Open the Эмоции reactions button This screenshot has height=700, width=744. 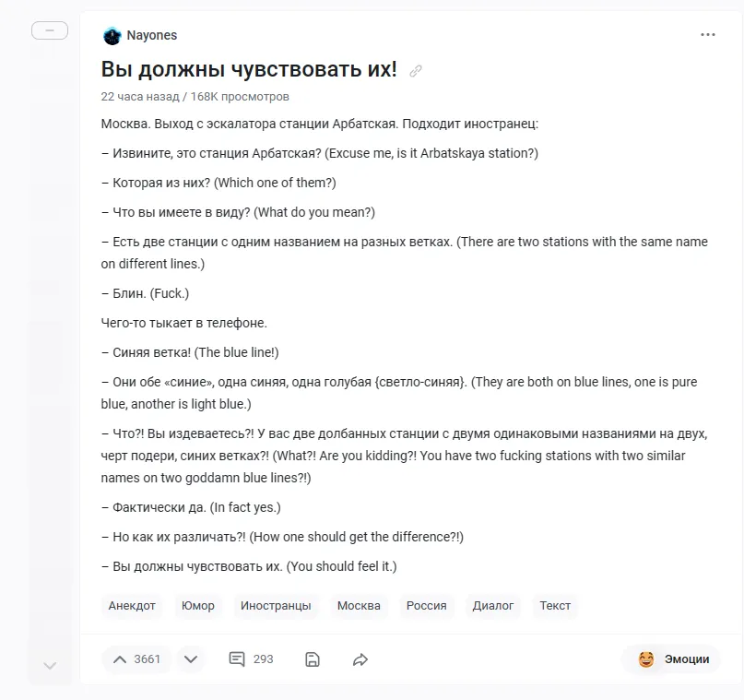[x=673, y=659]
